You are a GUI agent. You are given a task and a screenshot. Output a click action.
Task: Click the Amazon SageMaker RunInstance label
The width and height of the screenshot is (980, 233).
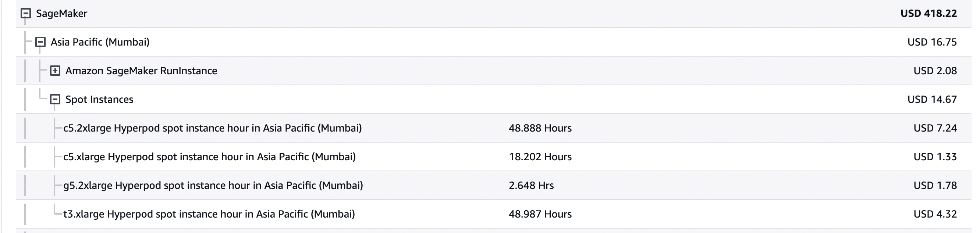point(141,71)
